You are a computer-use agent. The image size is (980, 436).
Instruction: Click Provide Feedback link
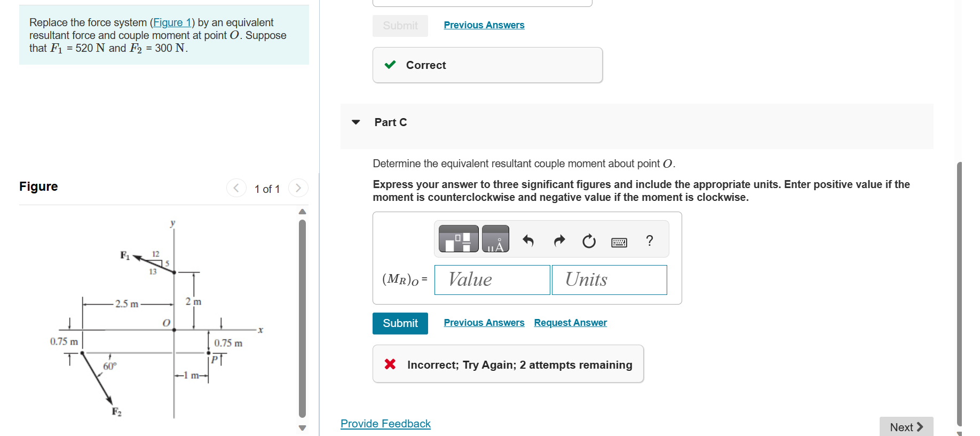coord(385,423)
